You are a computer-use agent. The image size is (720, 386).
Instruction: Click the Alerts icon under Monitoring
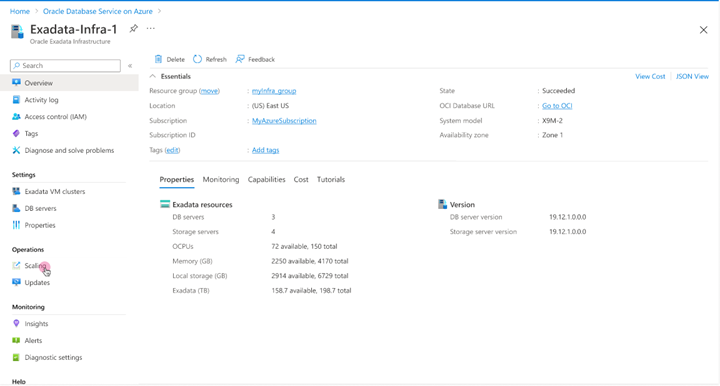[x=16, y=341]
